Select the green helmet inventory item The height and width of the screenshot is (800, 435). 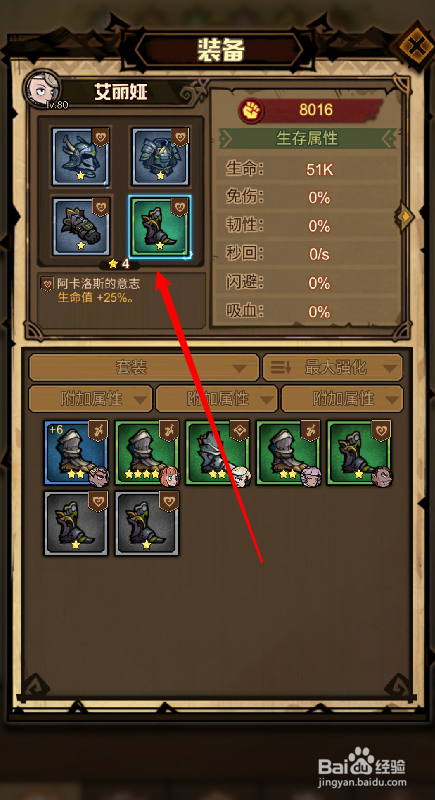(218, 453)
